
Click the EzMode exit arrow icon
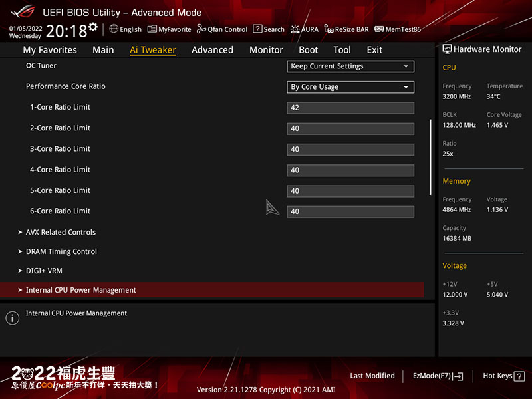click(x=458, y=376)
